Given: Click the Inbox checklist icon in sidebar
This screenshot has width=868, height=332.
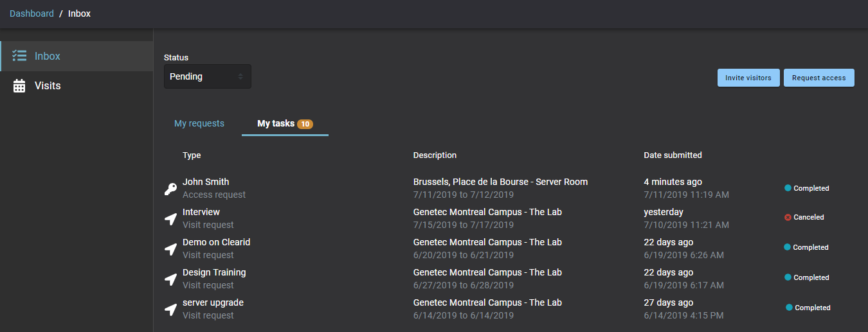Looking at the screenshot, I should 19,56.
